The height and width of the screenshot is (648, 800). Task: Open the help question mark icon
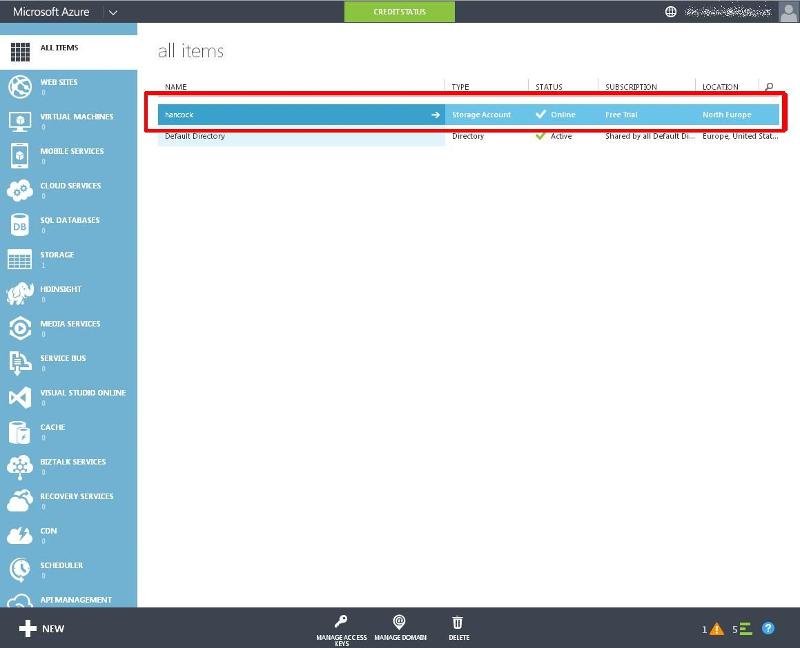(768, 628)
